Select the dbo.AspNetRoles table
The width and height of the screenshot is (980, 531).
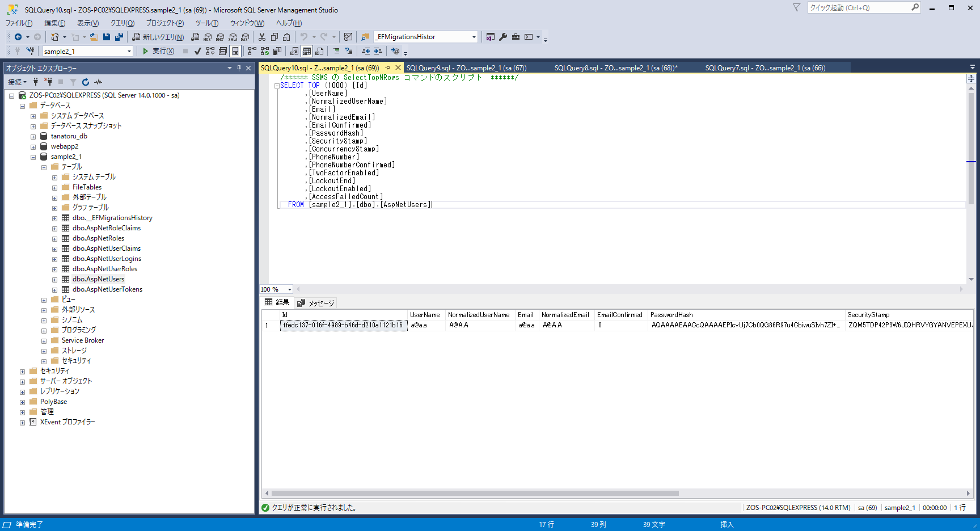tap(98, 238)
